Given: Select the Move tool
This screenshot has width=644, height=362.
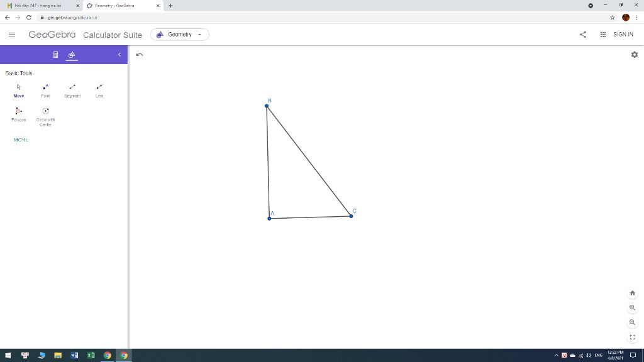Looking at the screenshot, I should coord(18,90).
